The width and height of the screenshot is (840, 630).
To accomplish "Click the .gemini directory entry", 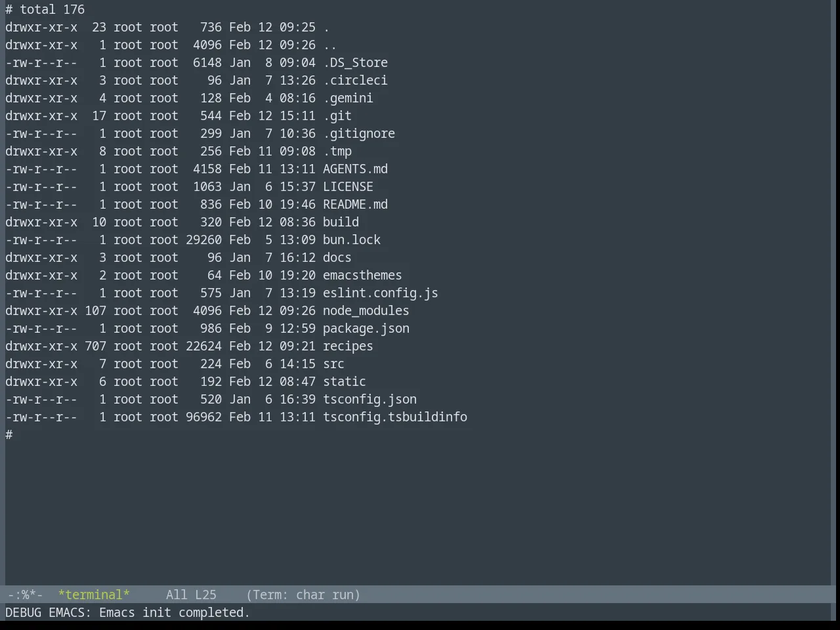I will [348, 98].
